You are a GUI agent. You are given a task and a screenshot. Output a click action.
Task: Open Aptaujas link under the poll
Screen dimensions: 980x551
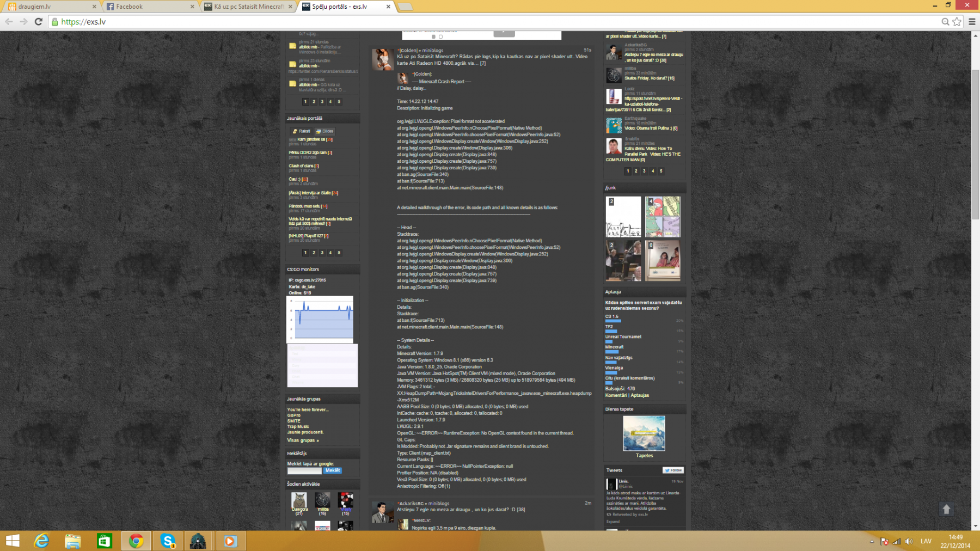(x=640, y=395)
